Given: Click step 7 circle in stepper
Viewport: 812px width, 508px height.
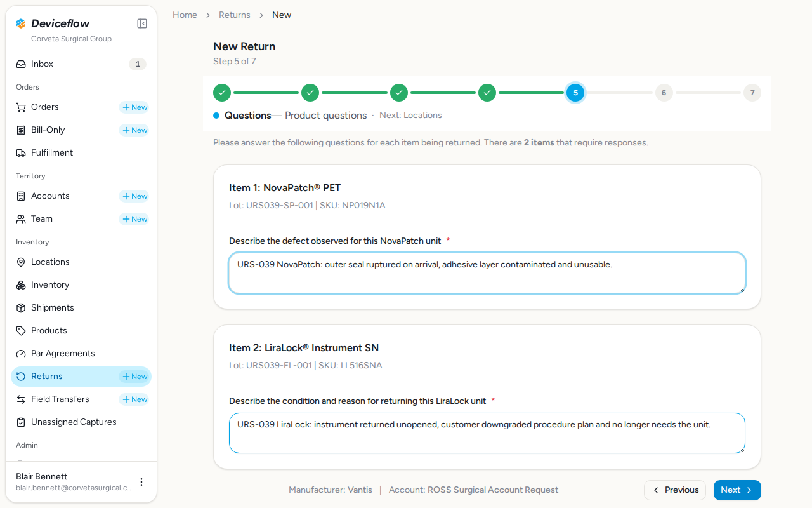Looking at the screenshot, I should click(x=752, y=93).
